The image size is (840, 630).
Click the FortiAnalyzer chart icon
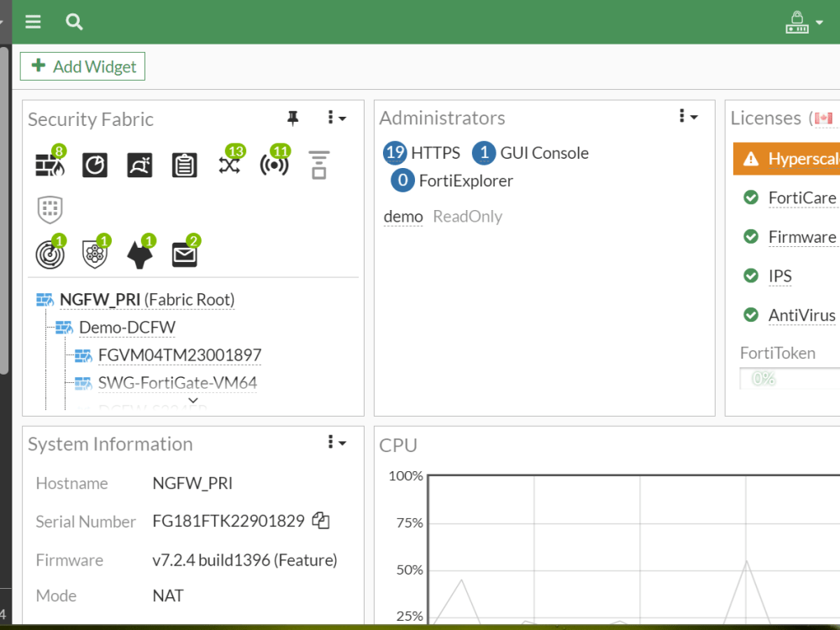coord(95,165)
